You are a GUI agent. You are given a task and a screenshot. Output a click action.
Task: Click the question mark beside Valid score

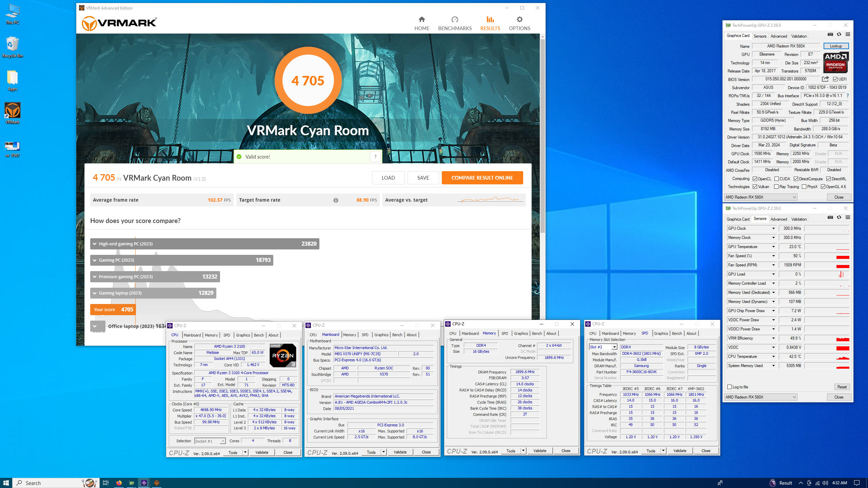click(x=375, y=157)
